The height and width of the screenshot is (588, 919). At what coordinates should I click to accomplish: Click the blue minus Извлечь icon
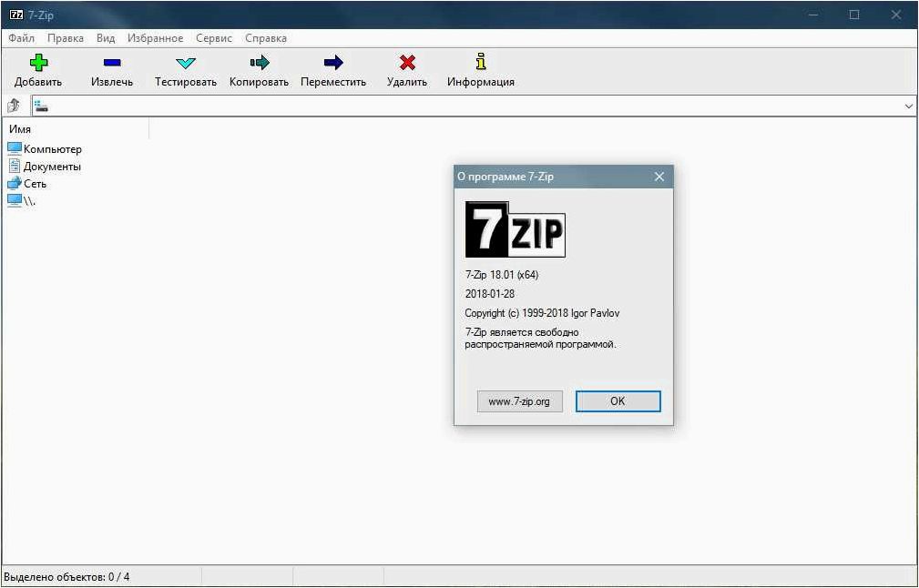[112, 63]
